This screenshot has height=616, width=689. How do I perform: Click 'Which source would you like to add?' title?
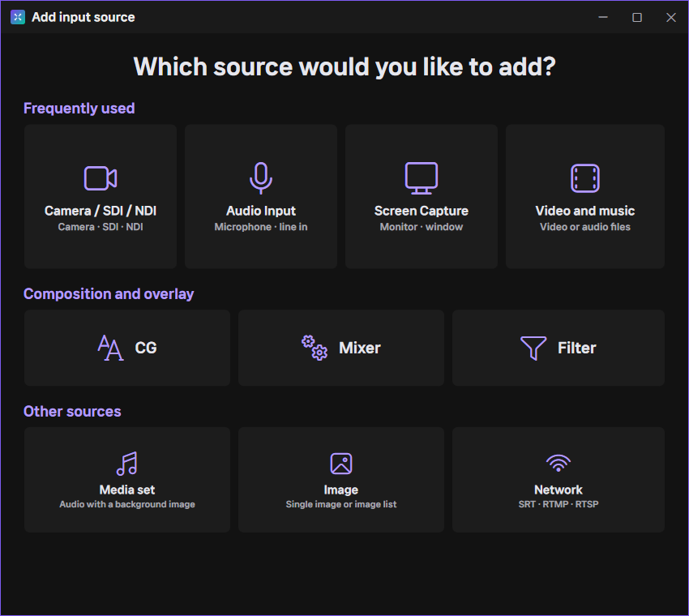[344, 66]
